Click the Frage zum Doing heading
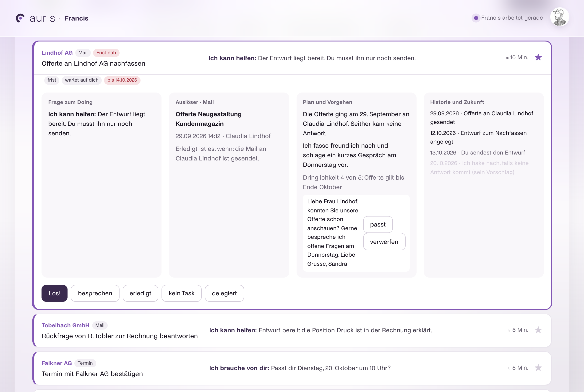Image resolution: width=584 pixels, height=392 pixels. (x=70, y=102)
